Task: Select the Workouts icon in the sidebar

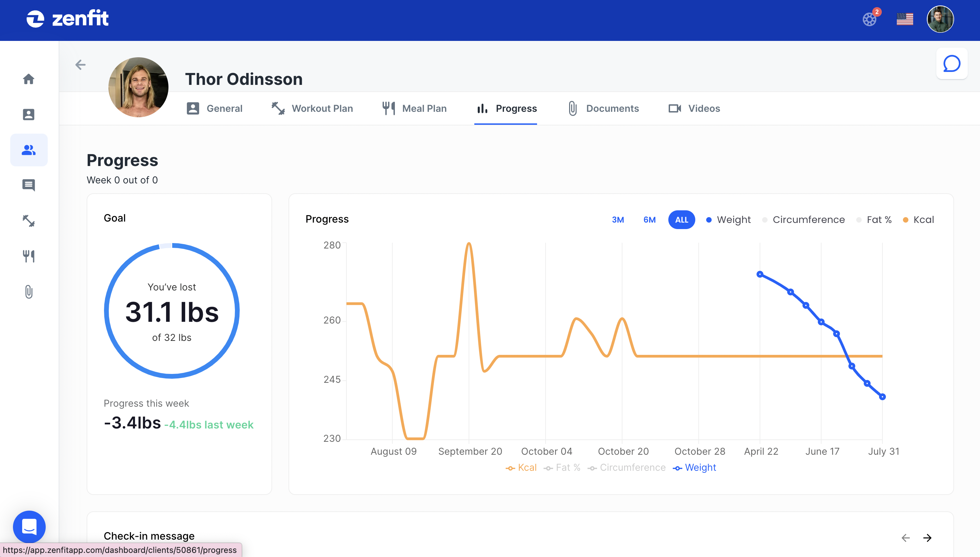Action: 29,221
